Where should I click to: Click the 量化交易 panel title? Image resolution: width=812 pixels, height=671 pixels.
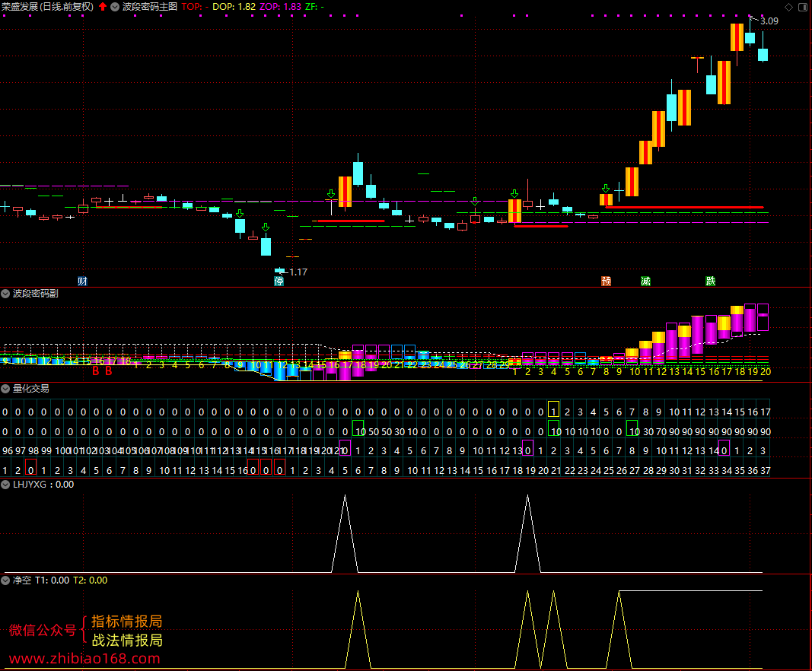[30, 388]
